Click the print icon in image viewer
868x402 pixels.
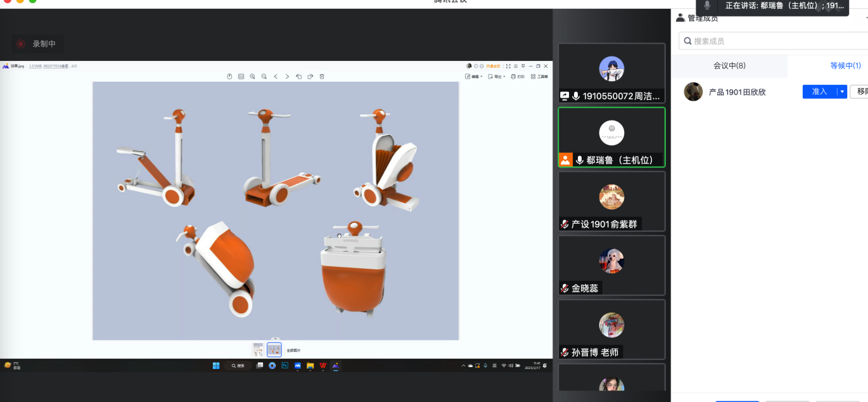(518, 77)
